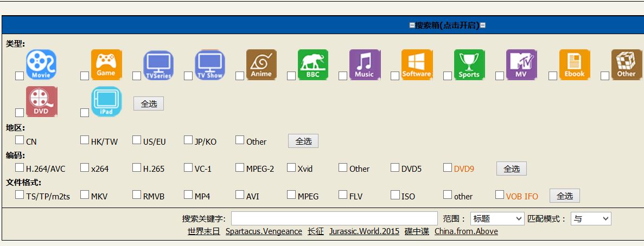This screenshot has width=644, height=246.
Task: Tick the H.265 codec checkbox
Action: pos(137,167)
